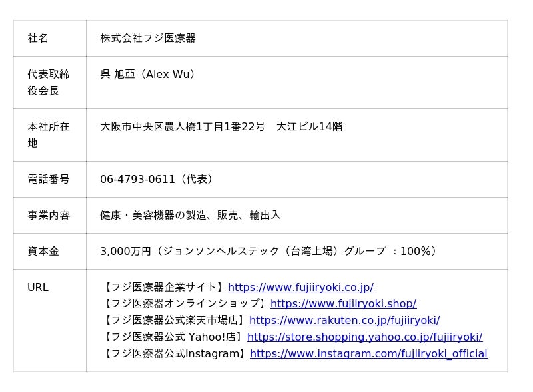
Task: Open the instagram.com/fujiiryoki_official link
Action: (x=368, y=354)
